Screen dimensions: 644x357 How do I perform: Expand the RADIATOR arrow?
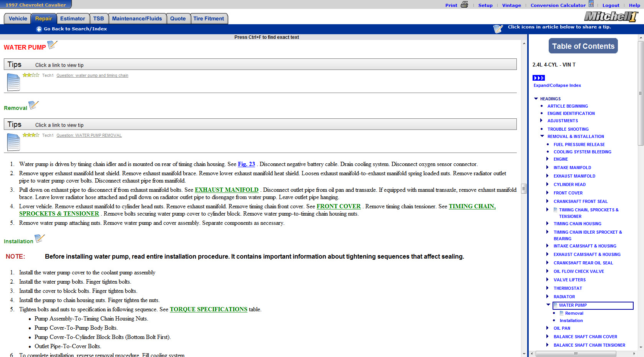[548, 296]
